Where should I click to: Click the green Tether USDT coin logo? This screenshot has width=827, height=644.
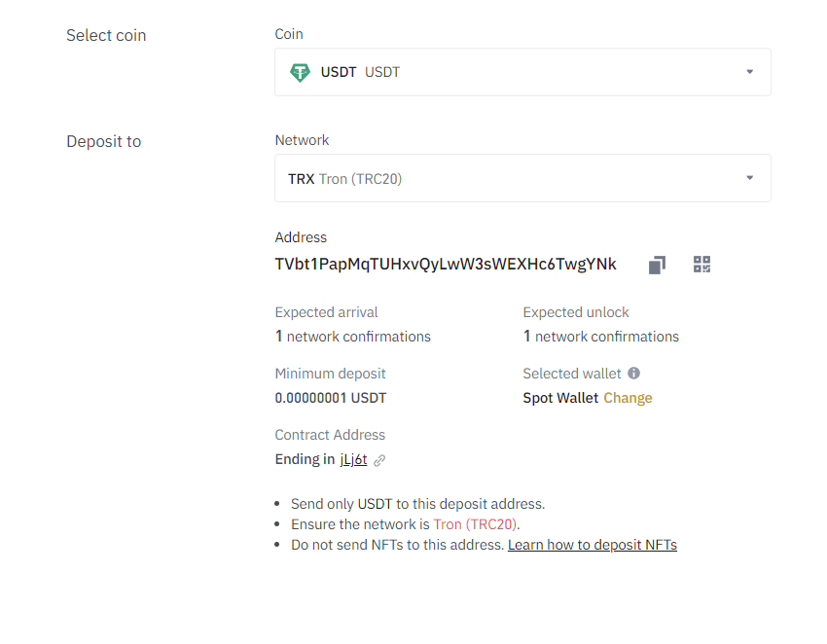pyautogui.click(x=300, y=72)
